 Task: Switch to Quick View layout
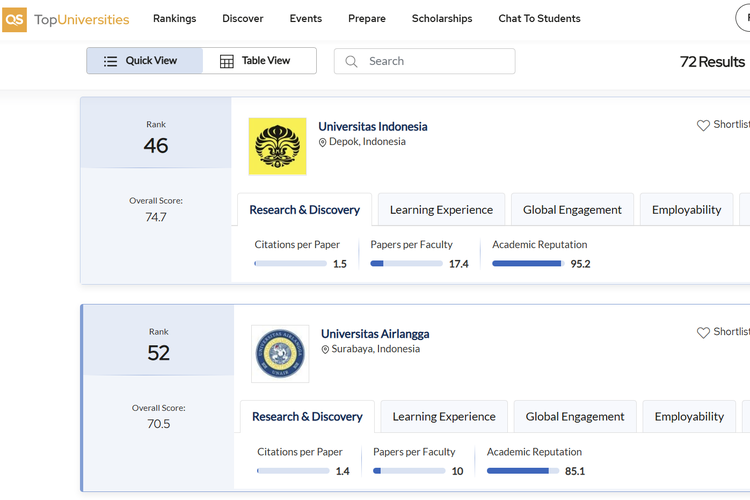pos(144,61)
